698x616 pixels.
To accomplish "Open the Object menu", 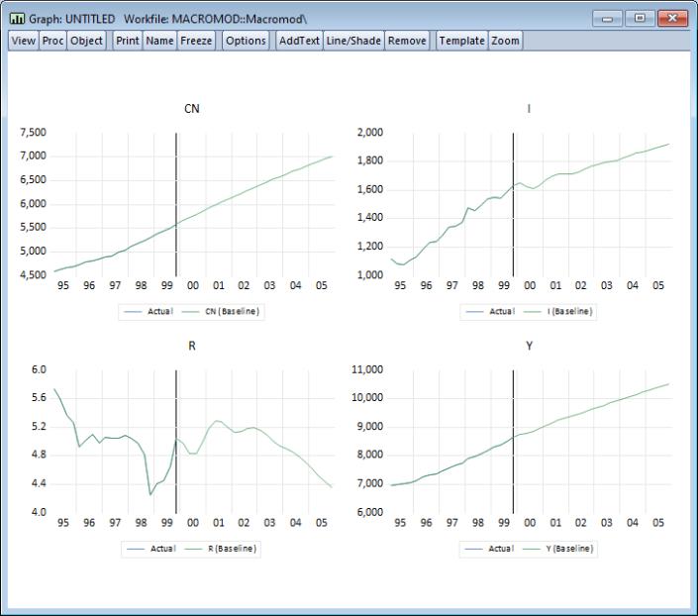I will (86, 41).
